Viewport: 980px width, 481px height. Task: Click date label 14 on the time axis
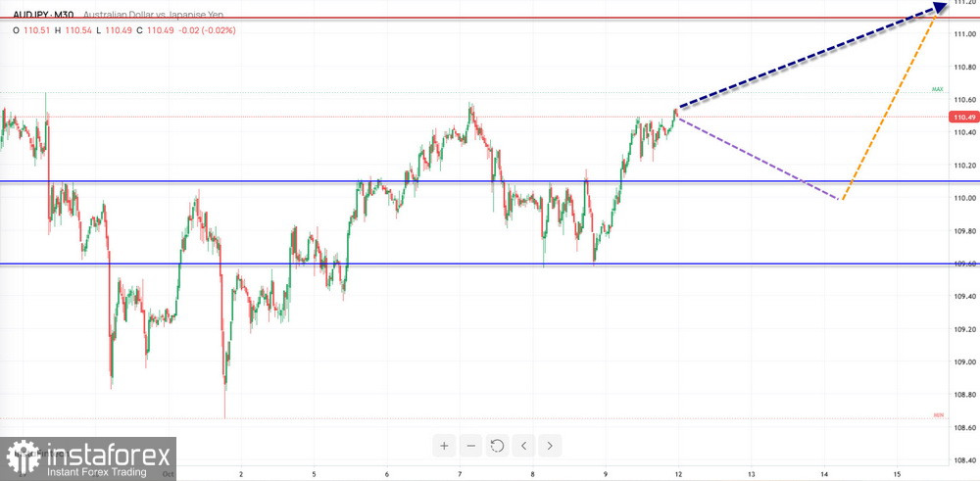pos(824,474)
